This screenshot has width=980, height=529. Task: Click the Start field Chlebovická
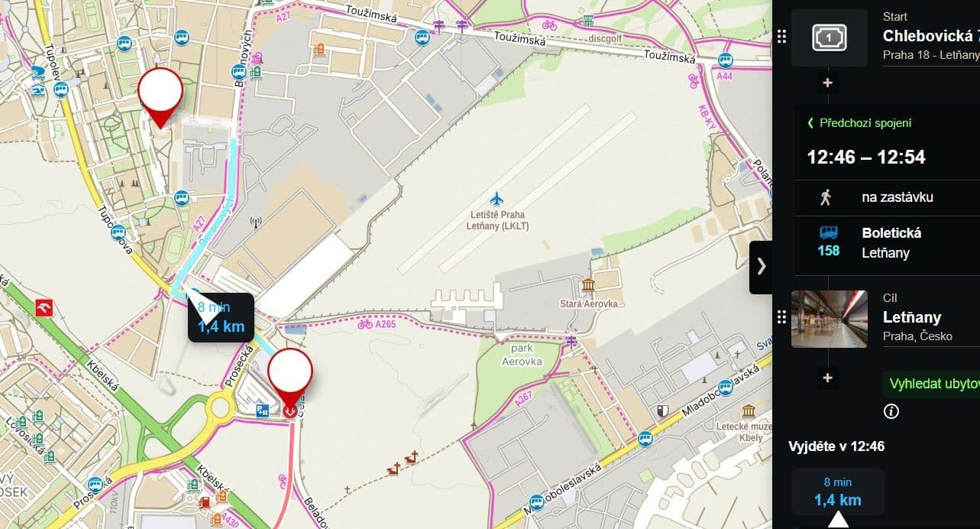point(931,36)
